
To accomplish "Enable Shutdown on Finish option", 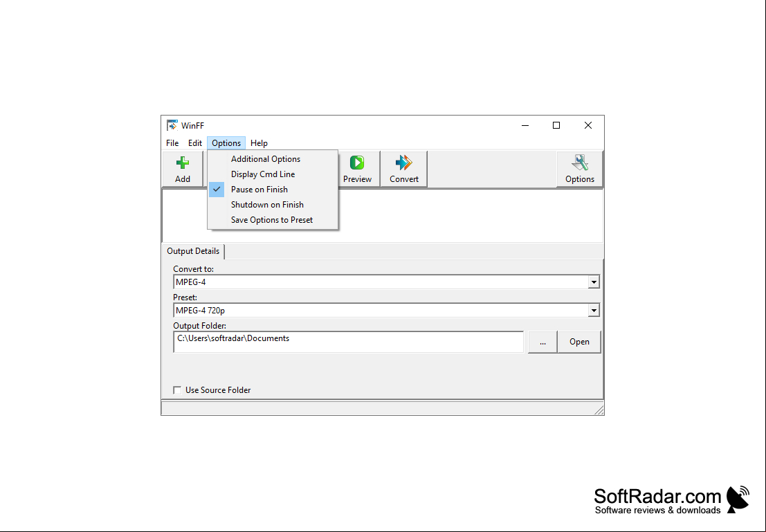I will pyautogui.click(x=273, y=205).
